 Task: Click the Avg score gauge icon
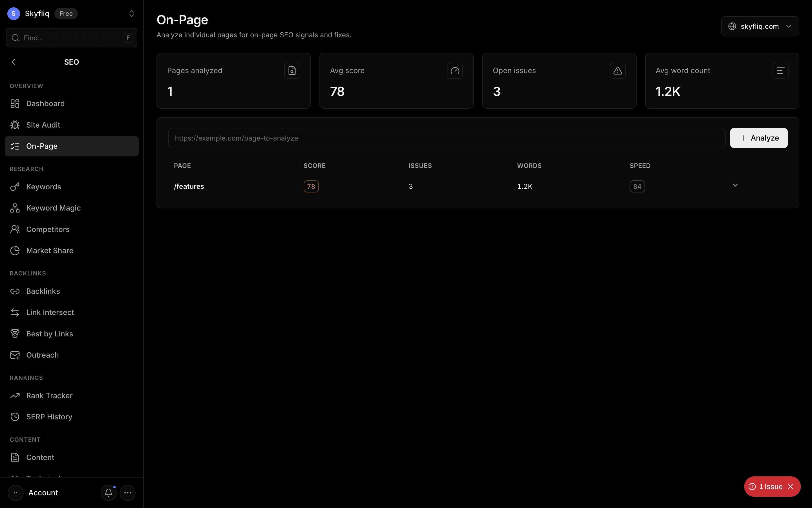455,71
